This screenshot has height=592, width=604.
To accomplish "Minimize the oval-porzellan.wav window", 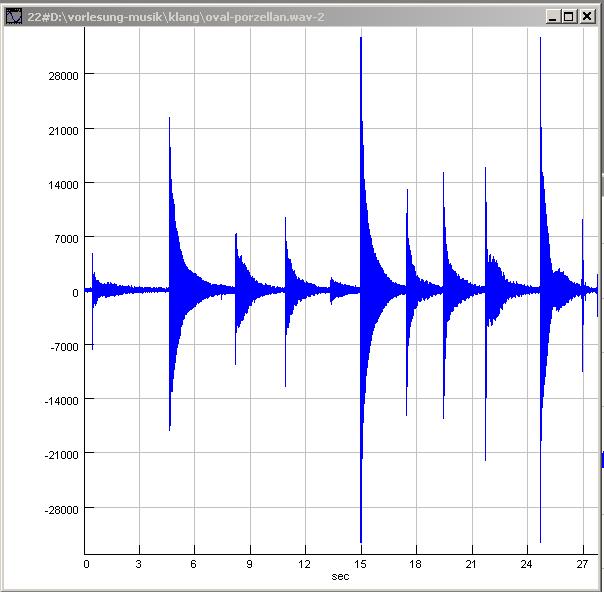I will click(553, 16).
